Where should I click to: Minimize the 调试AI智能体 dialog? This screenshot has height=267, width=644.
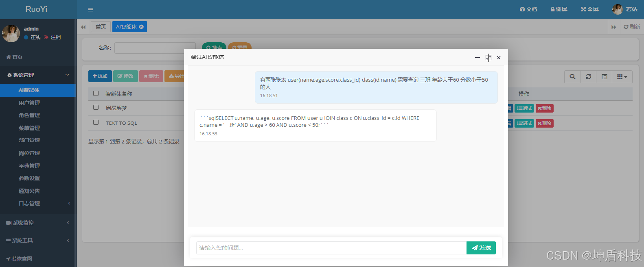[x=478, y=57]
